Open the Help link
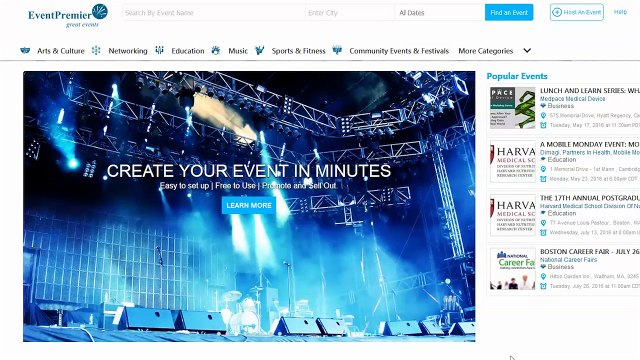Viewport: 640px width, 360px height. point(620,12)
